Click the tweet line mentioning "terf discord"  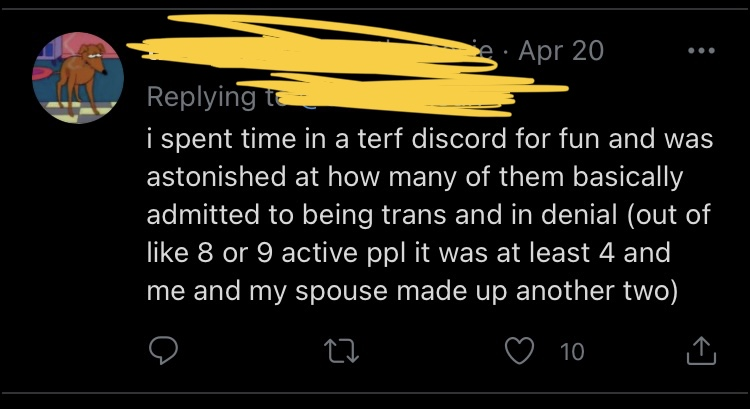click(x=429, y=141)
